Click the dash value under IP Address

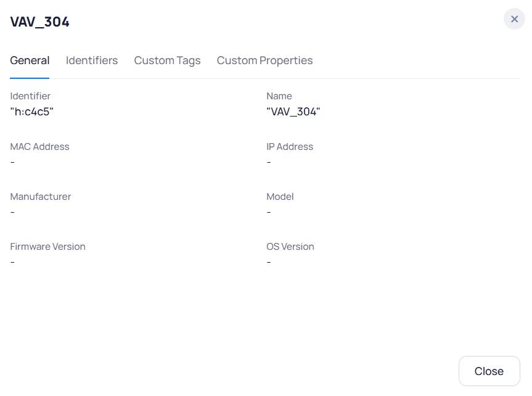269,162
